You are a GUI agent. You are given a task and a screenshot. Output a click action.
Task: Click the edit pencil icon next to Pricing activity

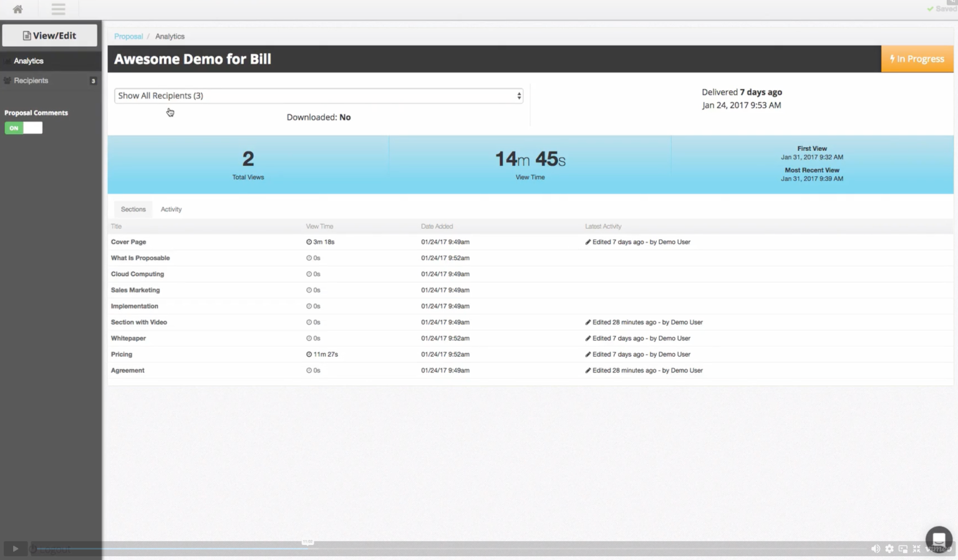(587, 354)
